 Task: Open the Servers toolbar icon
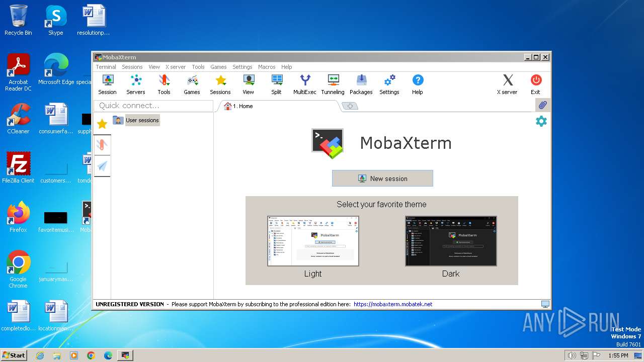click(x=135, y=84)
